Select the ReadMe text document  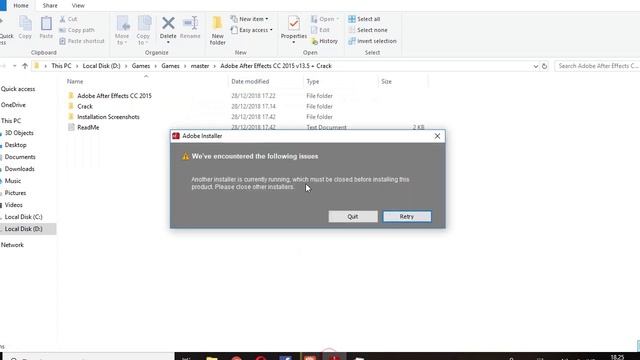point(88,128)
